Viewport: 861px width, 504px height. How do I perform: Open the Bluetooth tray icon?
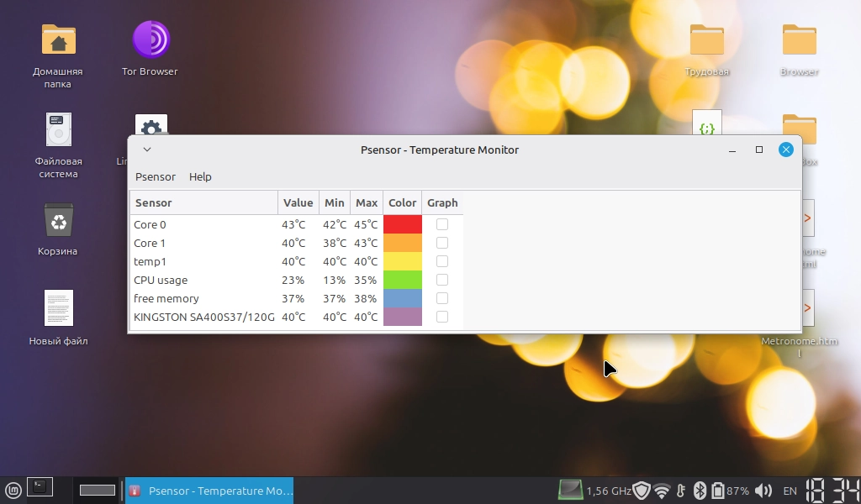(700, 491)
